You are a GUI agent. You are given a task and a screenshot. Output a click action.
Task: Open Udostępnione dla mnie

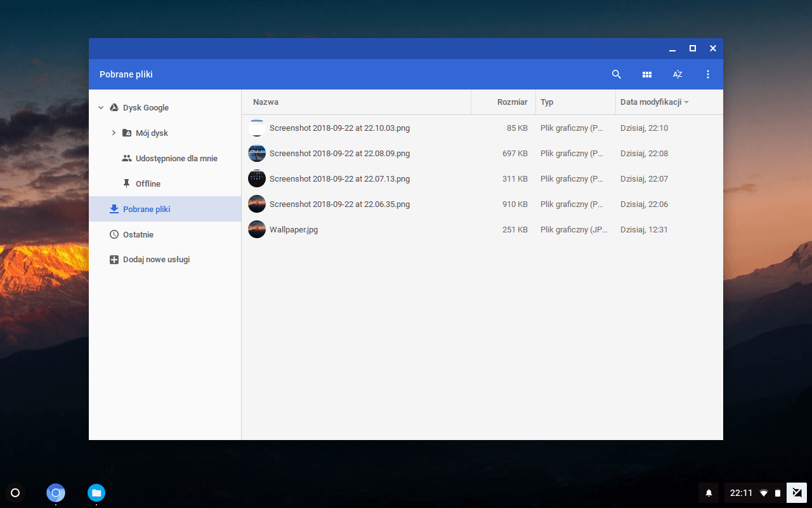(176, 158)
